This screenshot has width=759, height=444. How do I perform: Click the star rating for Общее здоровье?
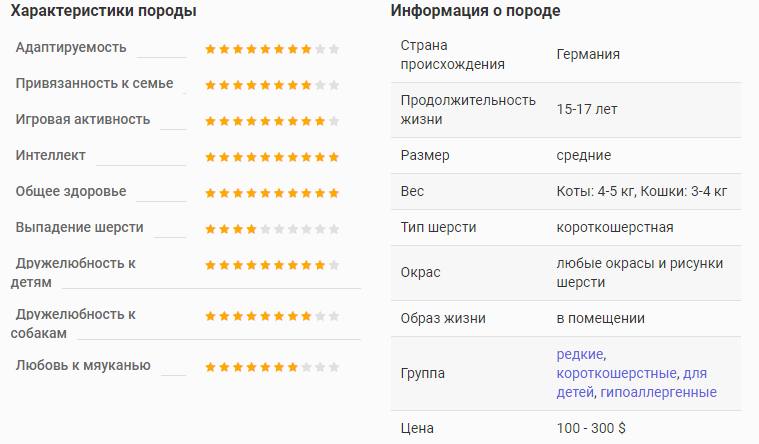pyautogui.click(x=272, y=193)
